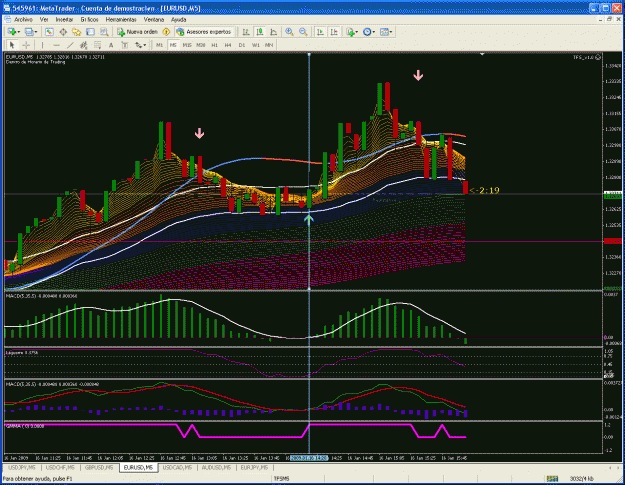This screenshot has width=625, height=485.
Task: Open the Ventana menu
Action: click(154, 19)
